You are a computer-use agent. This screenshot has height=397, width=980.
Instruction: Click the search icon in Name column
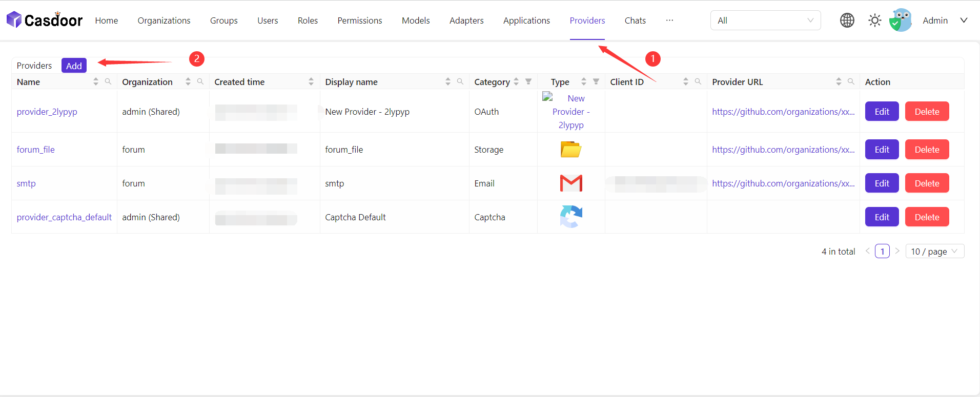coord(108,81)
